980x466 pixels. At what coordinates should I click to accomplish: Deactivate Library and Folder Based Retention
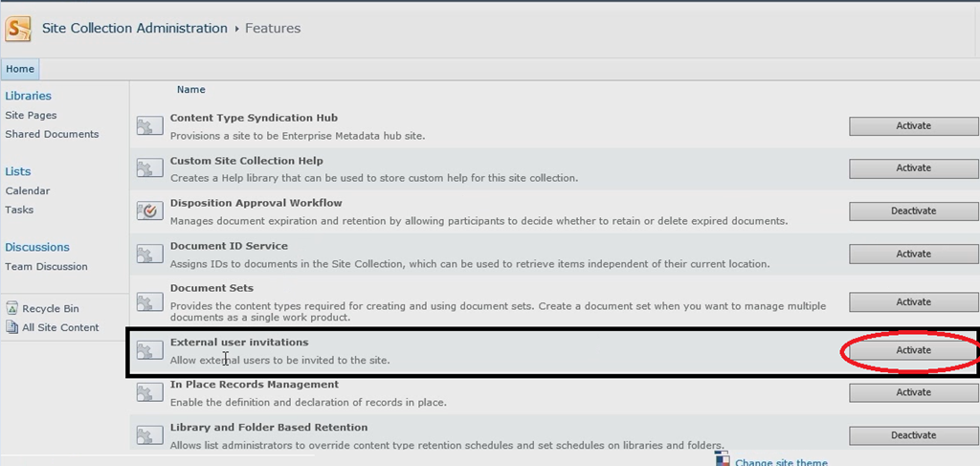tap(913, 435)
